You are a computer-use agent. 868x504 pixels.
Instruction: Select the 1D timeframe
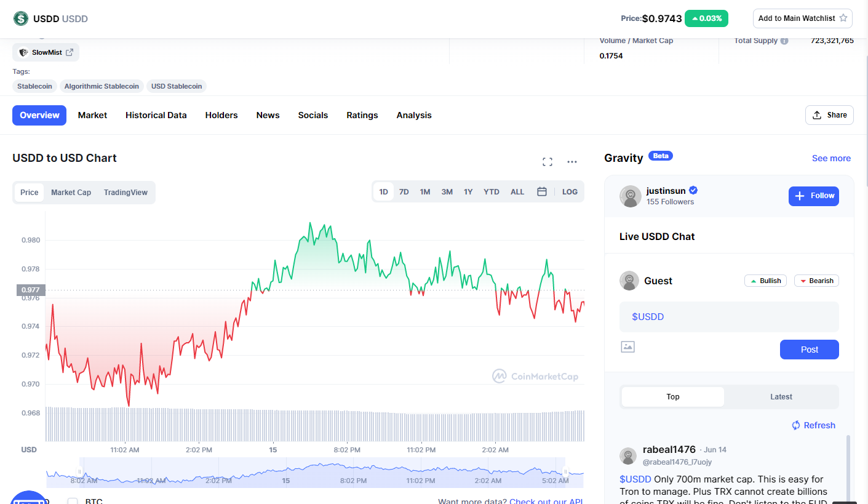pyautogui.click(x=383, y=191)
